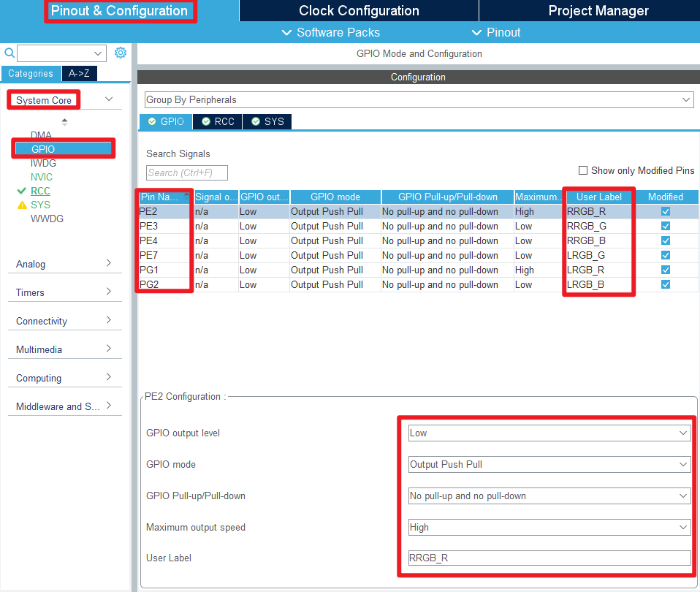700x592 pixels.
Task: Open the Pinout menu
Action: coord(496,33)
